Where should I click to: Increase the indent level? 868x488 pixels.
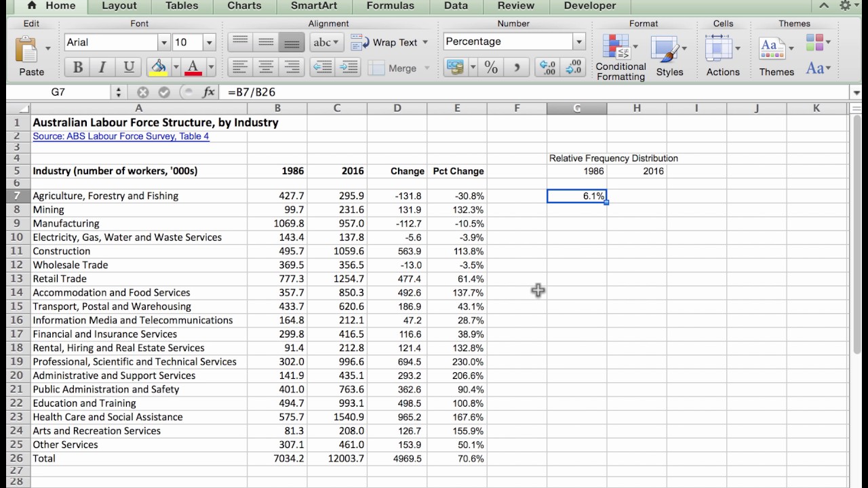click(x=349, y=67)
